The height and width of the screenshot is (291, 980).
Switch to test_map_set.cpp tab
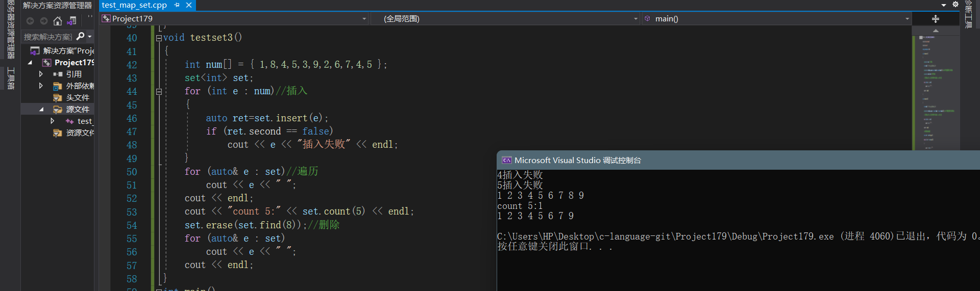pos(134,5)
